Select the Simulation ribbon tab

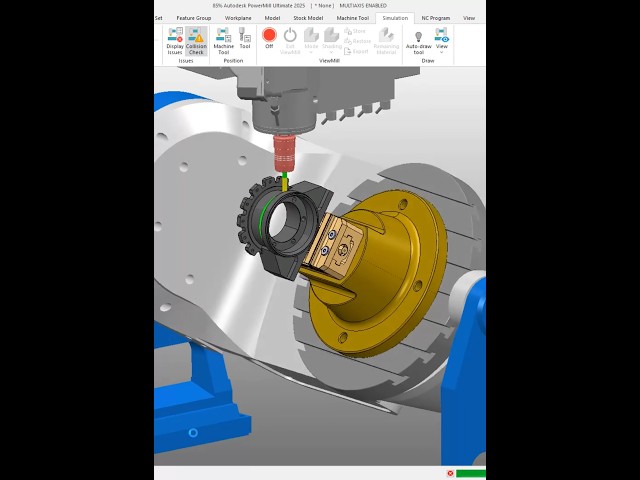(395, 18)
